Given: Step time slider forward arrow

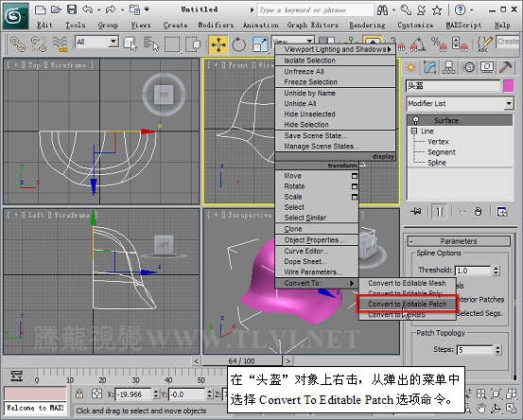Looking at the screenshot, I should [x=288, y=360].
